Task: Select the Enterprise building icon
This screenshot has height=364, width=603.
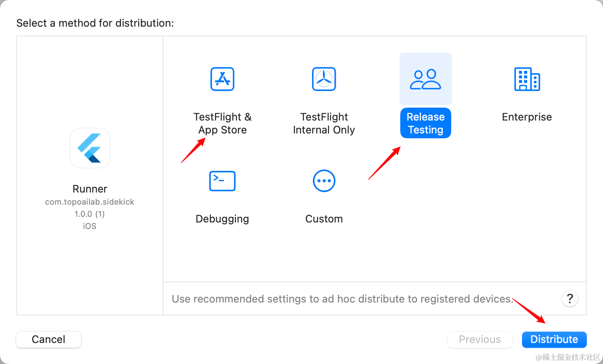Action: [527, 79]
